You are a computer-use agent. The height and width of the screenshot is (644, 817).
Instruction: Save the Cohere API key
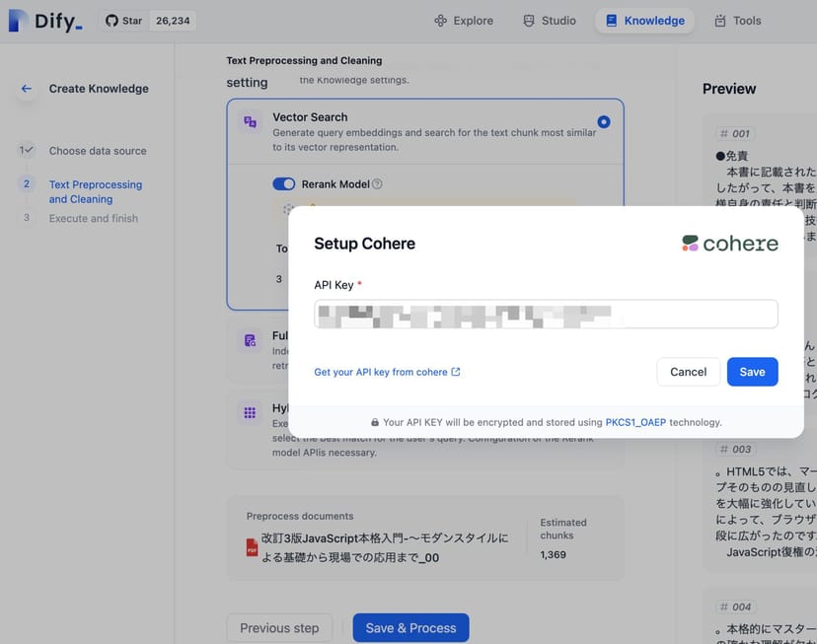[x=752, y=372]
